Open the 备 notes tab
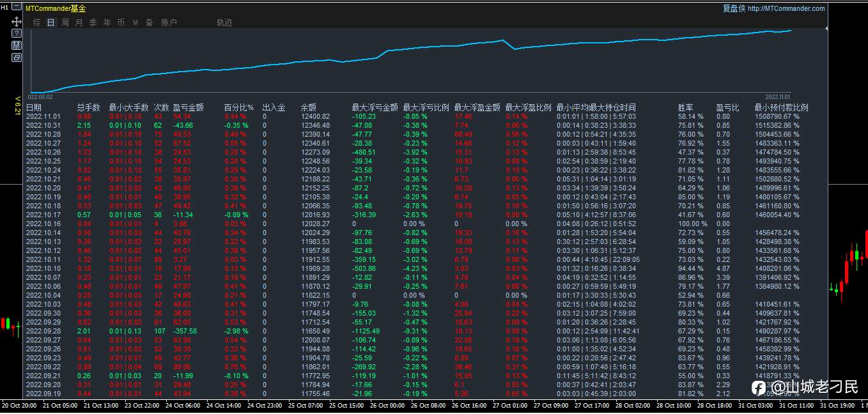Viewport: 868px width, 414px height. 150,22
